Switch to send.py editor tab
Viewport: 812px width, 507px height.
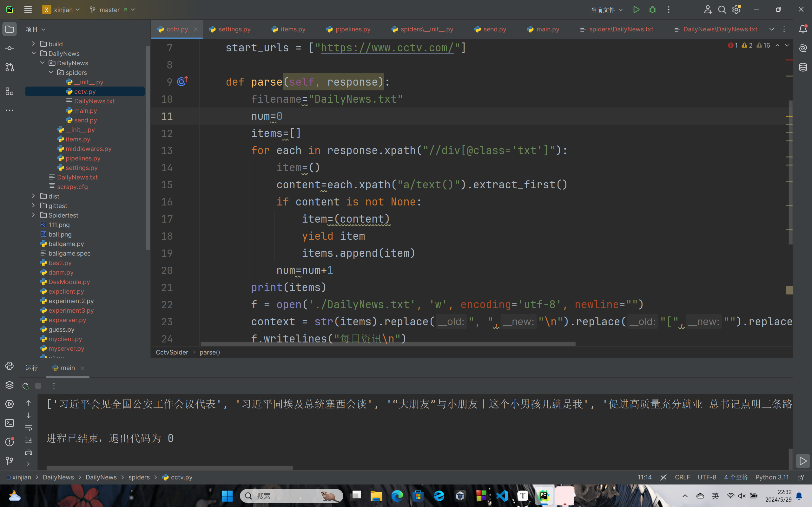491,29
